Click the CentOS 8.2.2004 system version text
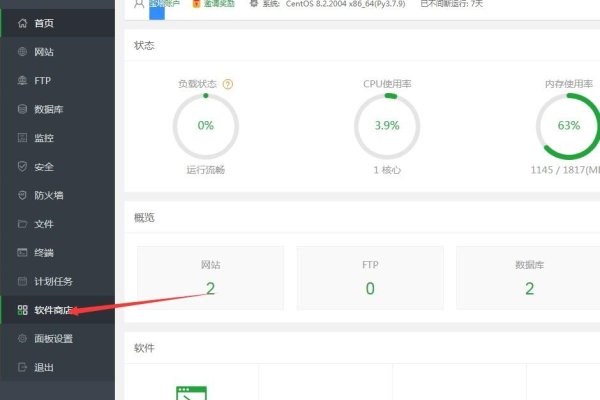 [345, 3]
